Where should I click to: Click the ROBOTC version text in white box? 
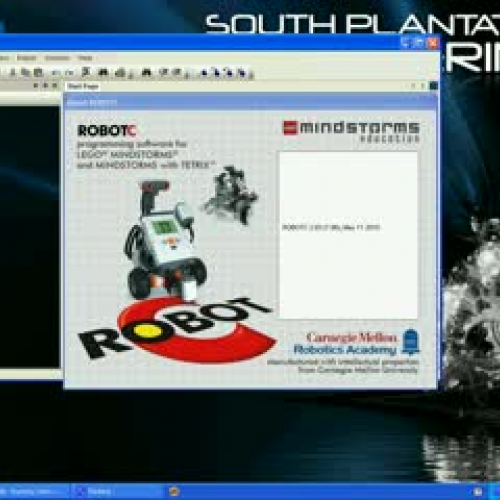(331, 228)
